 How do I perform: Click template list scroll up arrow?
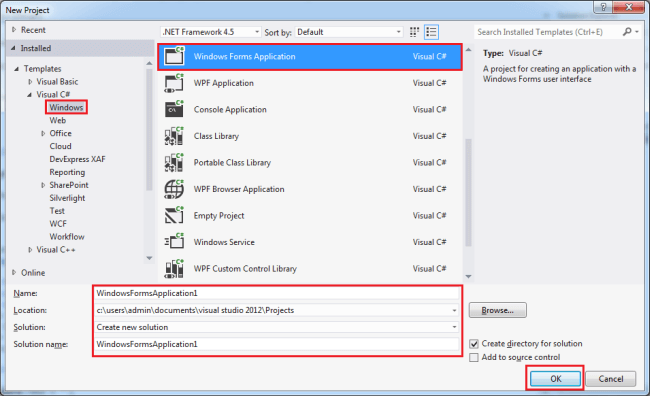tap(468, 50)
